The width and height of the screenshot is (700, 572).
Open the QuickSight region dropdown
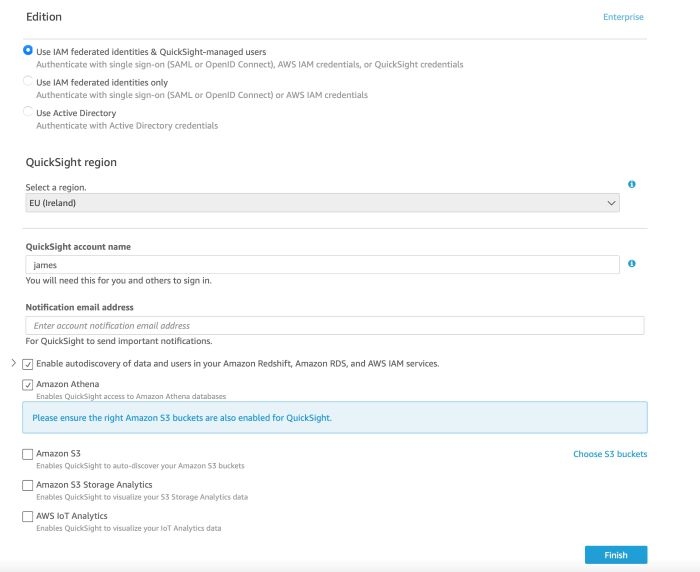tap(322, 203)
